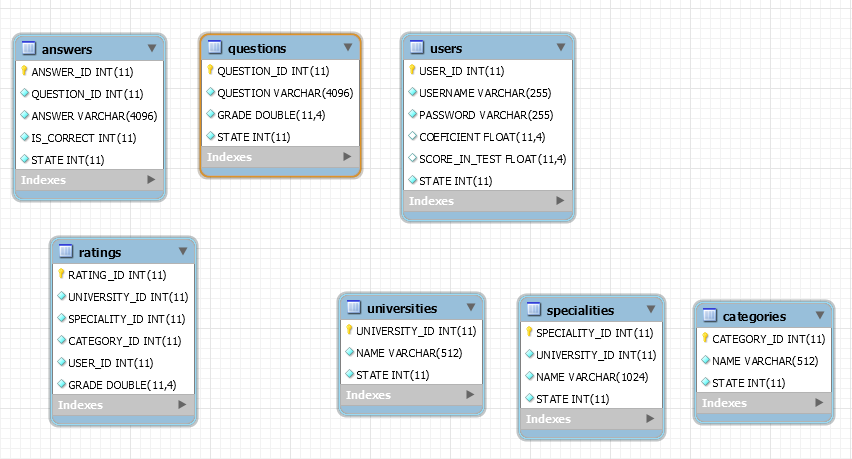Image resolution: width=852 pixels, height=459 pixels.
Task: Select the answers table title
Action: tap(67, 49)
